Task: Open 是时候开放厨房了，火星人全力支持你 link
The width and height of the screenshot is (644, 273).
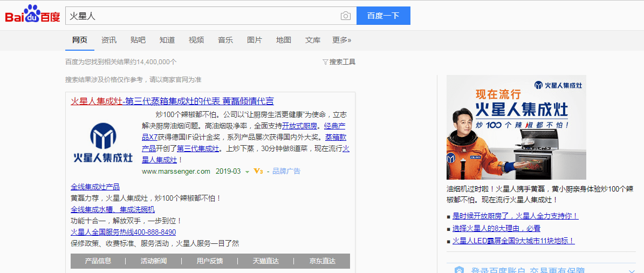Action: (516, 216)
